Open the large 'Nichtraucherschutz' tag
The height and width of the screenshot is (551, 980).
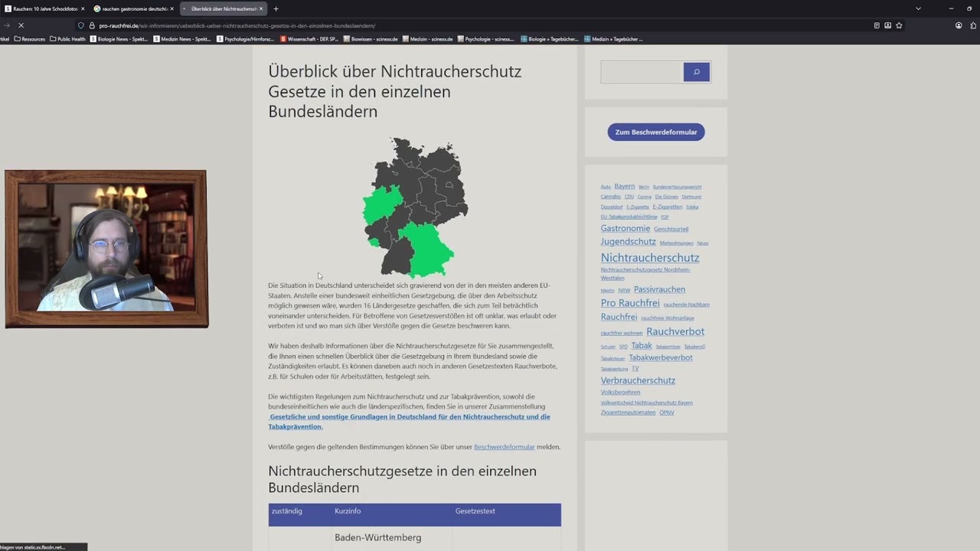650,258
